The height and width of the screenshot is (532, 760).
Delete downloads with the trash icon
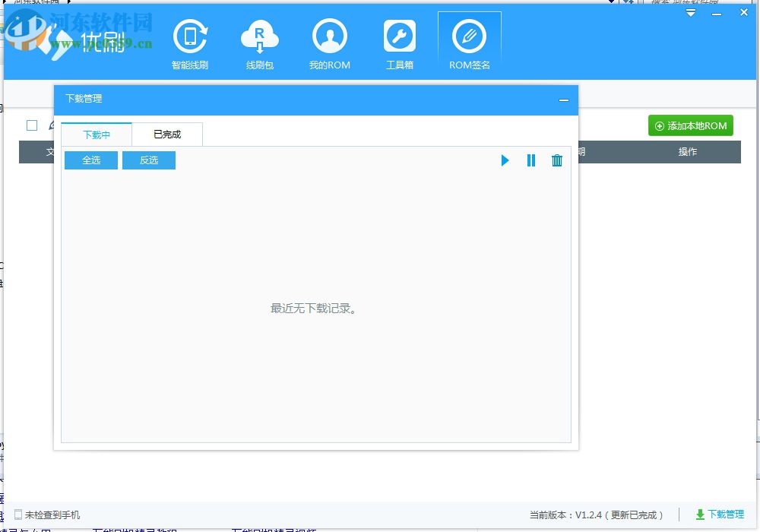(x=557, y=160)
